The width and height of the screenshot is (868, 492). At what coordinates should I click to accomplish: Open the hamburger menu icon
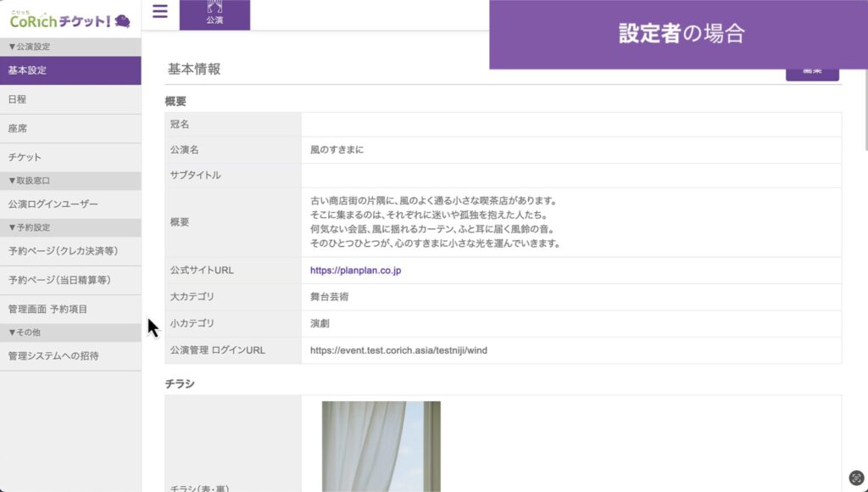[x=160, y=12]
